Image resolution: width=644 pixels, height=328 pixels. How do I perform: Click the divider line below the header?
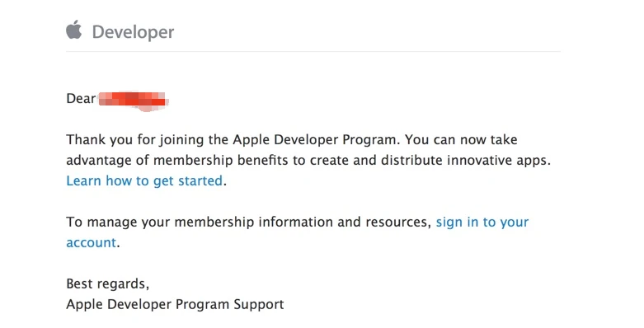point(313,52)
